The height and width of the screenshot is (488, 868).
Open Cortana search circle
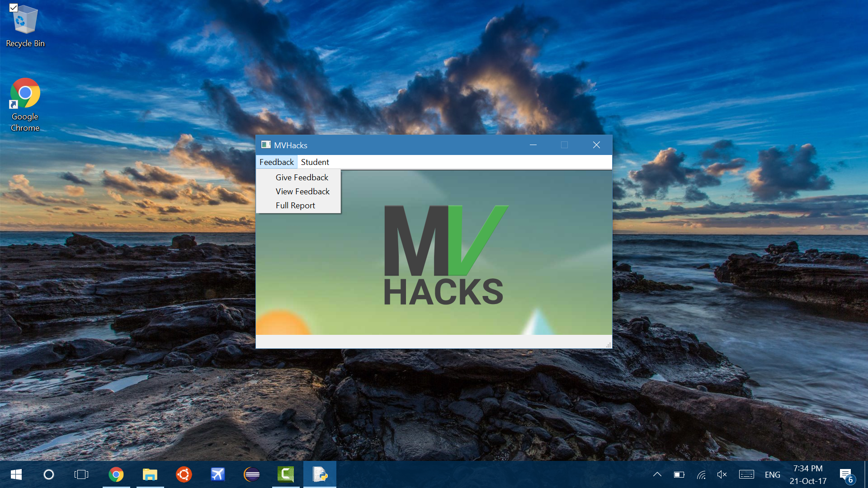click(x=49, y=474)
